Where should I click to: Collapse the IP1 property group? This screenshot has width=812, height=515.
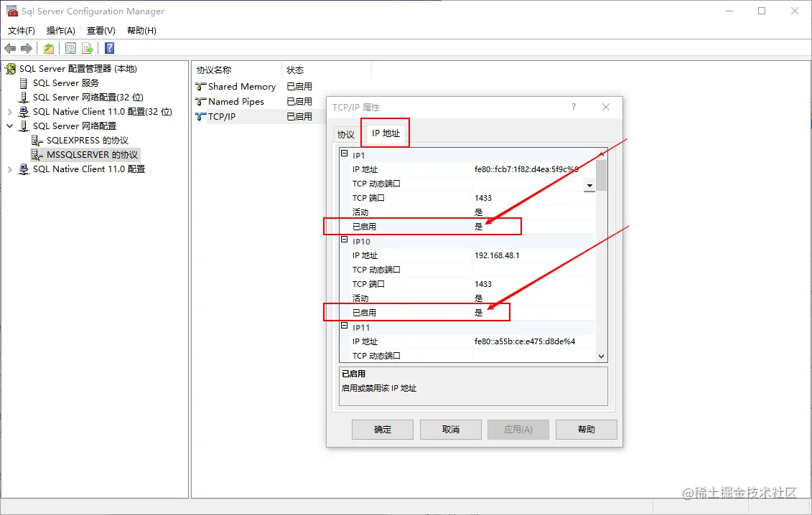point(345,153)
